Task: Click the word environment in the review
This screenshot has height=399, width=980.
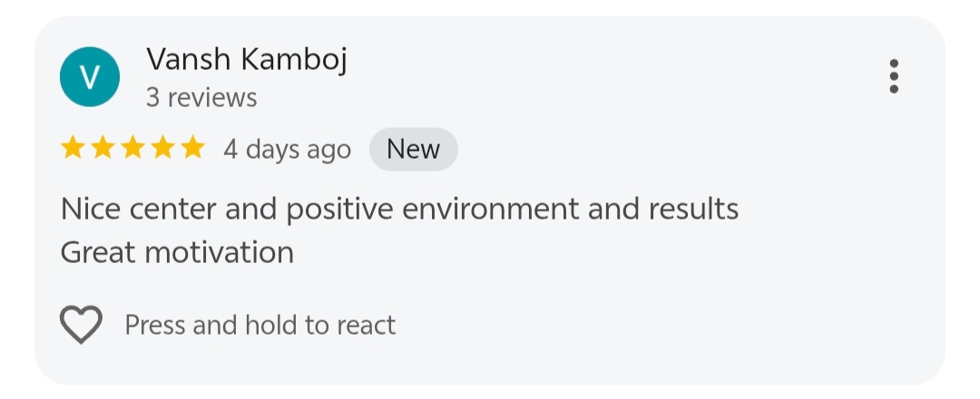Action: (x=490, y=209)
